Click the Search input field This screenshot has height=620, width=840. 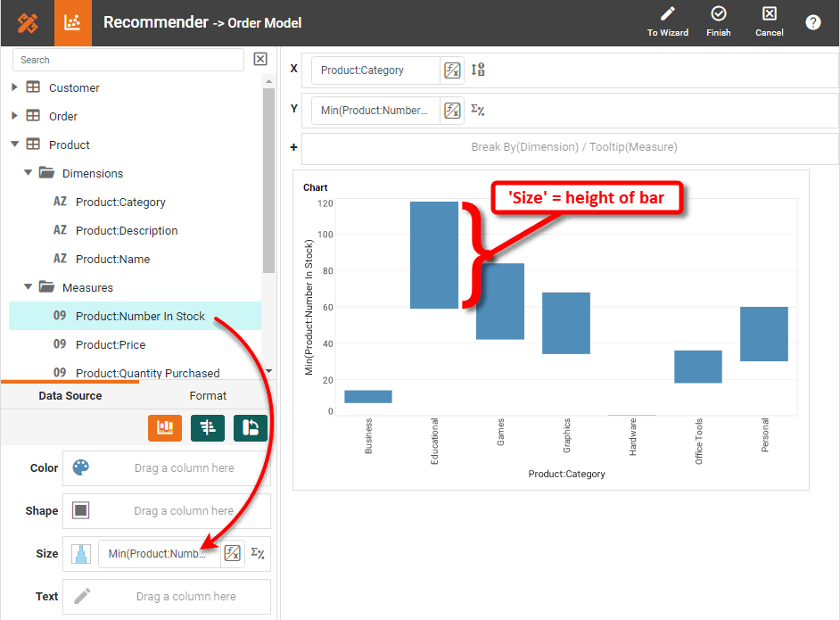point(128,60)
